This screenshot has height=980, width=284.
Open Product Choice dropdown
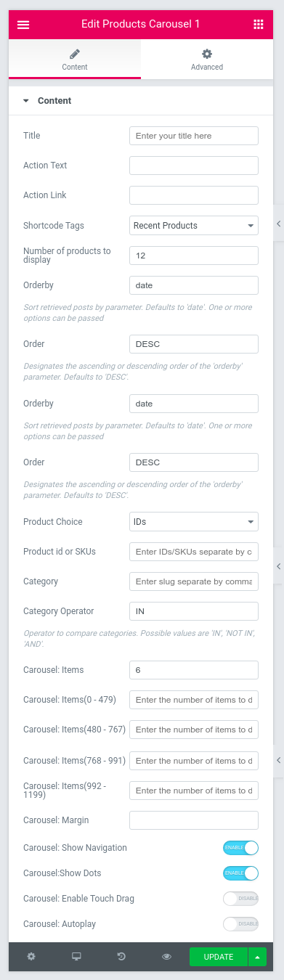(x=194, y=522)
